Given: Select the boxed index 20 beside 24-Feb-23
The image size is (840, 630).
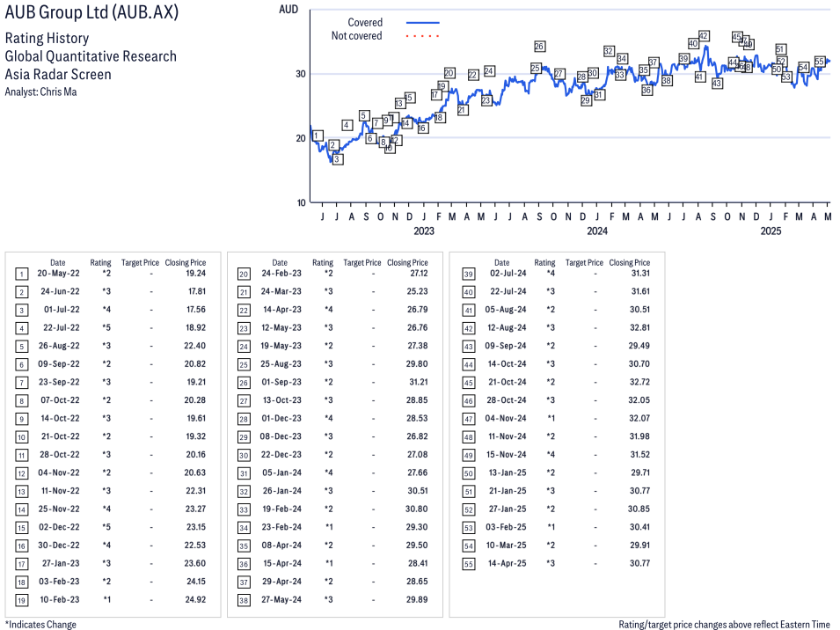Looking at the screenshot, I should (x=244, y=275).
